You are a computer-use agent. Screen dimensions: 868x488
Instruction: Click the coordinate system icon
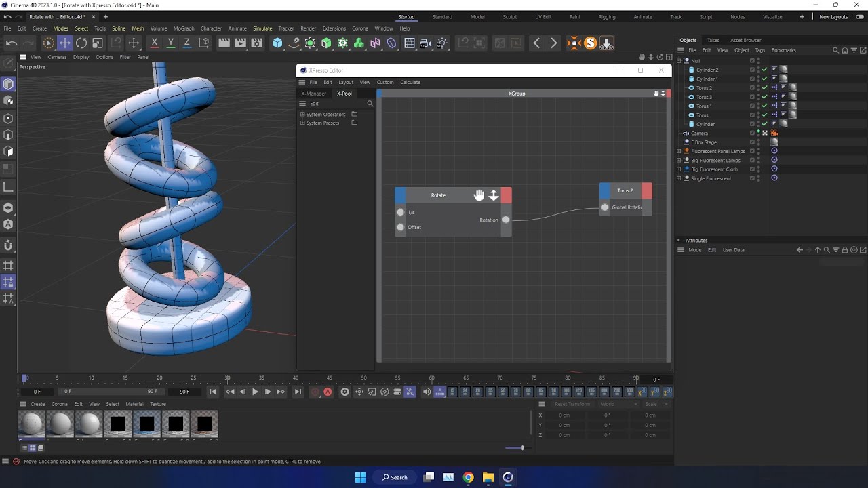(203, 43)
